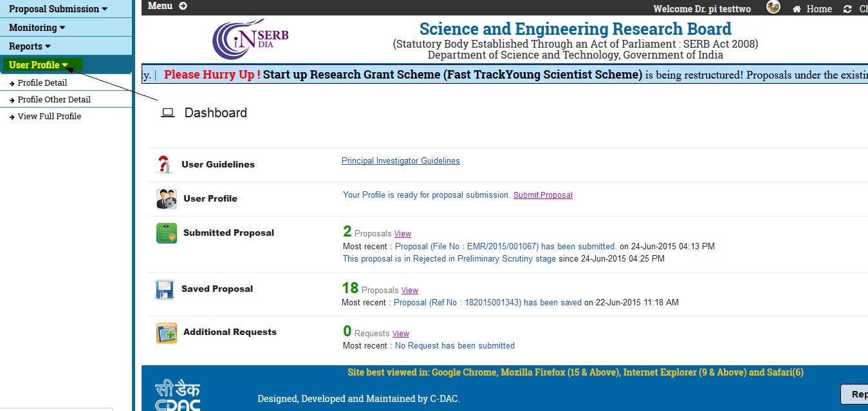Open Principal Investigator Guidelines link

(400, 161)
